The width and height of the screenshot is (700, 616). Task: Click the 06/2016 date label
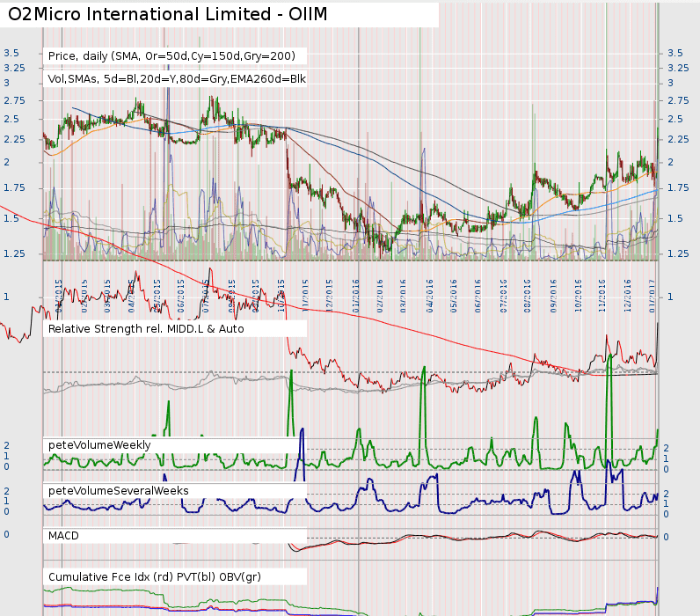(478, 296)
